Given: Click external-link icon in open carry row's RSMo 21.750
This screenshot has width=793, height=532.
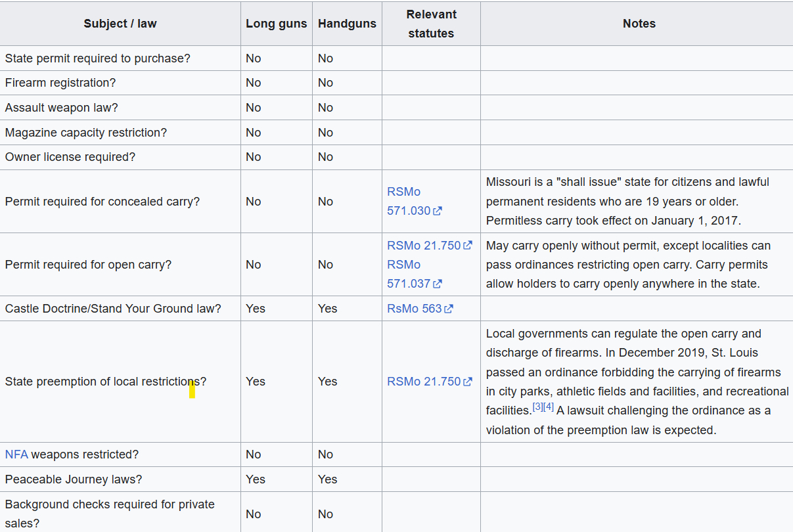Looking at the screenshot, I should click(468, 246).
